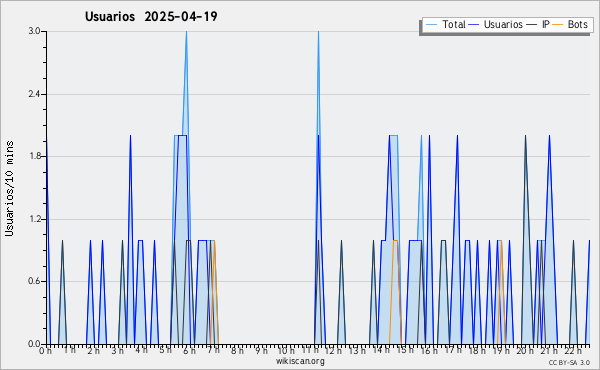
Task: Click the 6 h x-axis tick label
Action: [x=189, y=351]
